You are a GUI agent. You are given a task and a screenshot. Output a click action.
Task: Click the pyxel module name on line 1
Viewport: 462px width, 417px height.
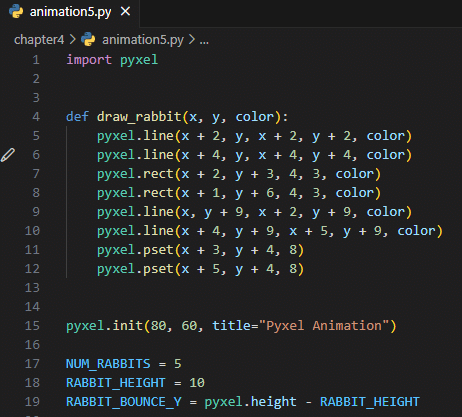pos(139,60)
